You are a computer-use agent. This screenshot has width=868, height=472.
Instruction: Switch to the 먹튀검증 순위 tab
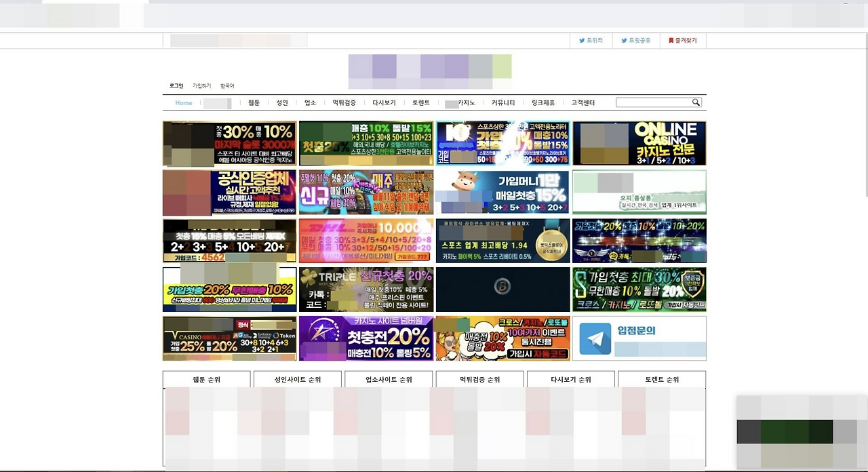click(x=479, y=380)
